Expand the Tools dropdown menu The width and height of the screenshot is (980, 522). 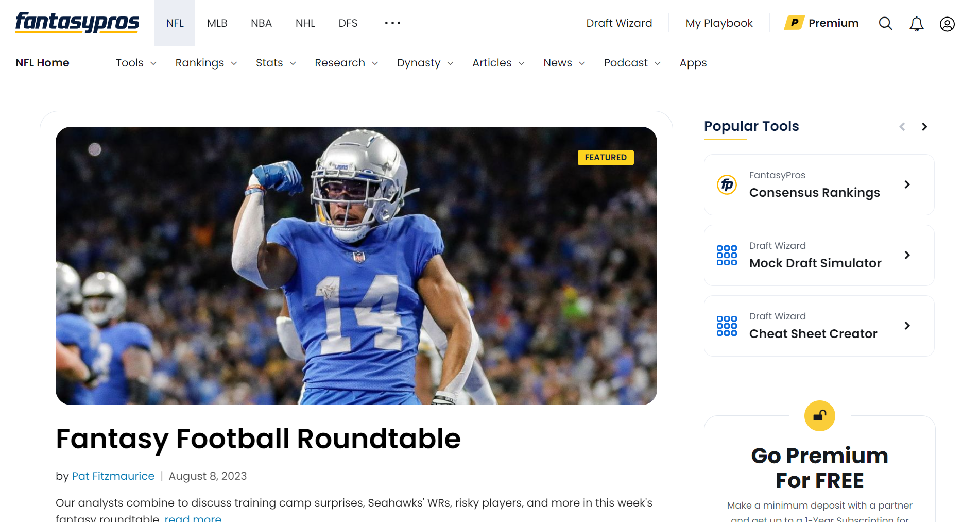coord(136,63)
